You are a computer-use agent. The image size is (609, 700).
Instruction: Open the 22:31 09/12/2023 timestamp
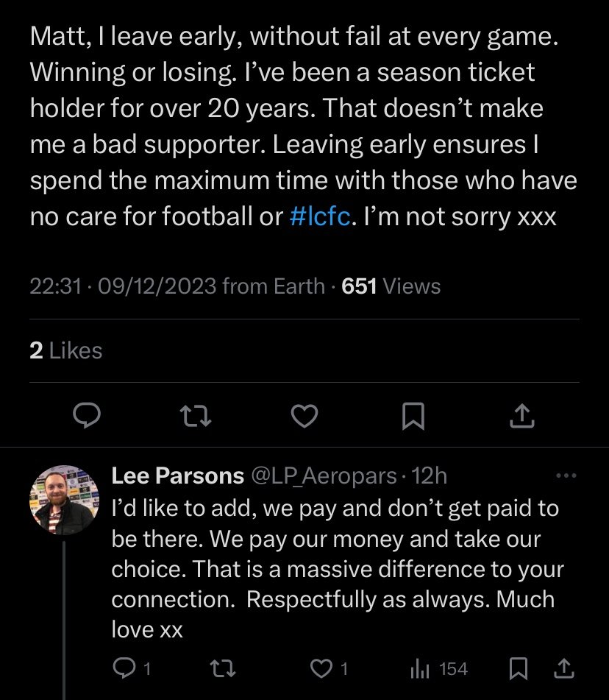(x=123, y=286)
